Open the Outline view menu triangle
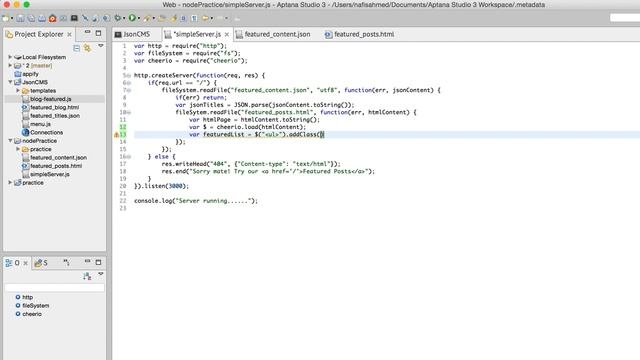 101,274
